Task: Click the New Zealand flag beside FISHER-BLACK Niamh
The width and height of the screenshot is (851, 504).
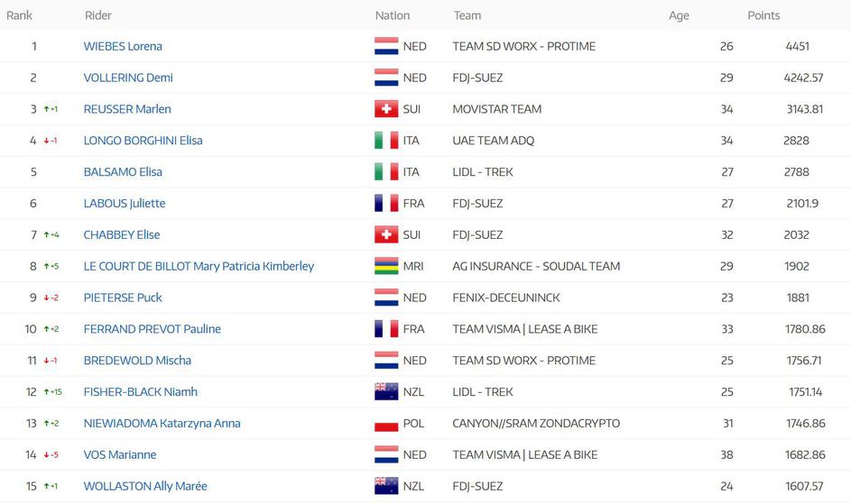Action: 386,392
